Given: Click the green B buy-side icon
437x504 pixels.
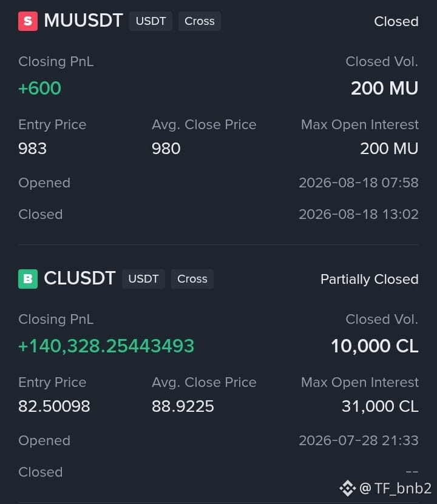Looking at the screenshot, I should point(28,278).
